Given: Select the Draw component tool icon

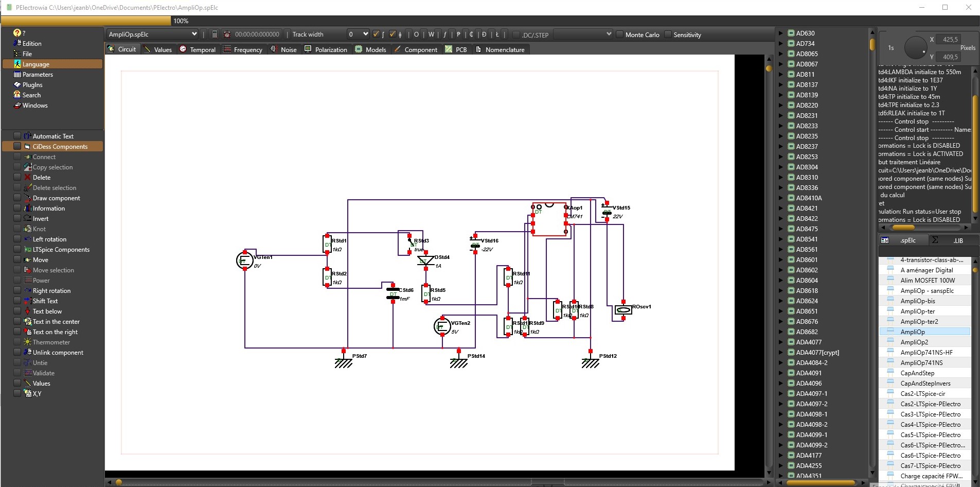Looking at the screenshot, I should click(x=28, y=198).
